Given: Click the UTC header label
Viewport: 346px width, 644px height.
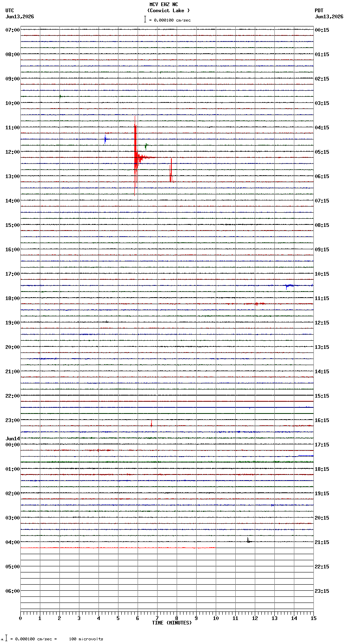Looking at the screenshot, I should (10, 11).
